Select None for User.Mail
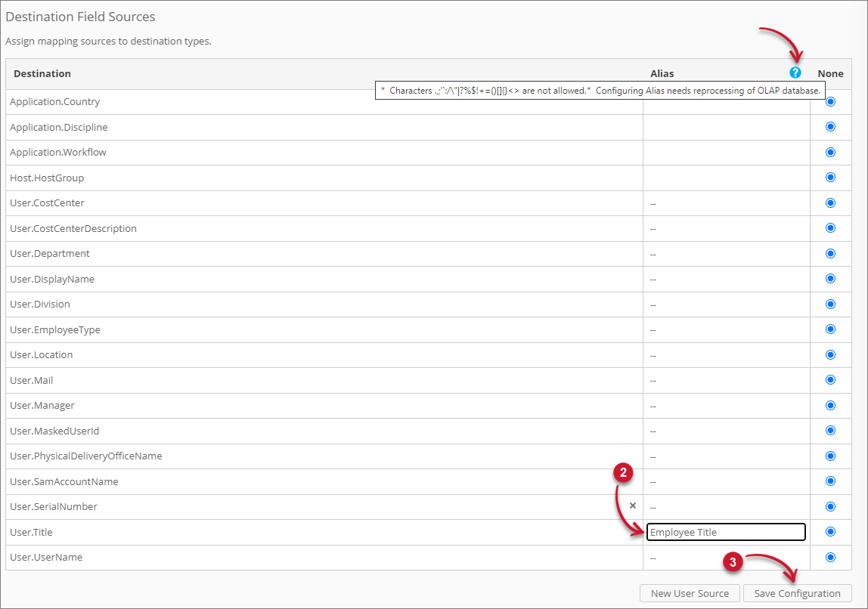This screenshot has width=868, height=609. point(830,379)
